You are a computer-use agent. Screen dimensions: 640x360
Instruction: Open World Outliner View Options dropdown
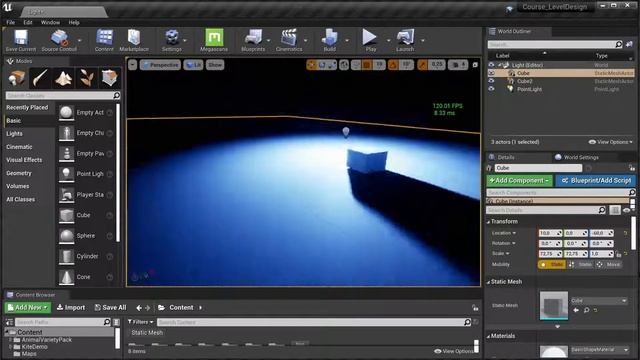(x=611, y=142)
